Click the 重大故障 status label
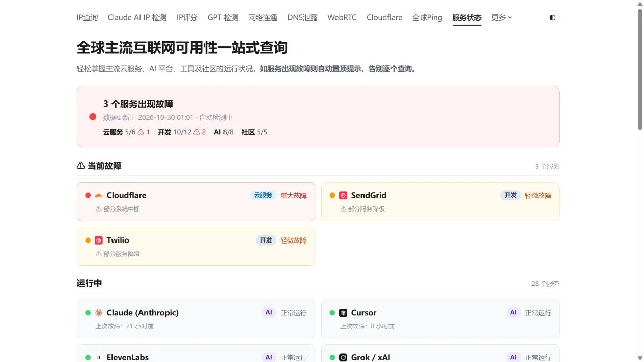 (294, 195)
